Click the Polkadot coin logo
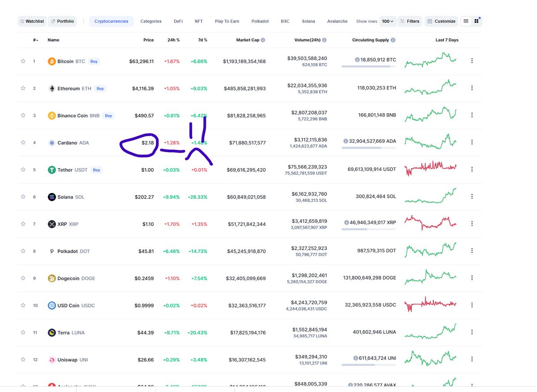The height and width of the screenshot is (392, 537). tap(52, 251)
